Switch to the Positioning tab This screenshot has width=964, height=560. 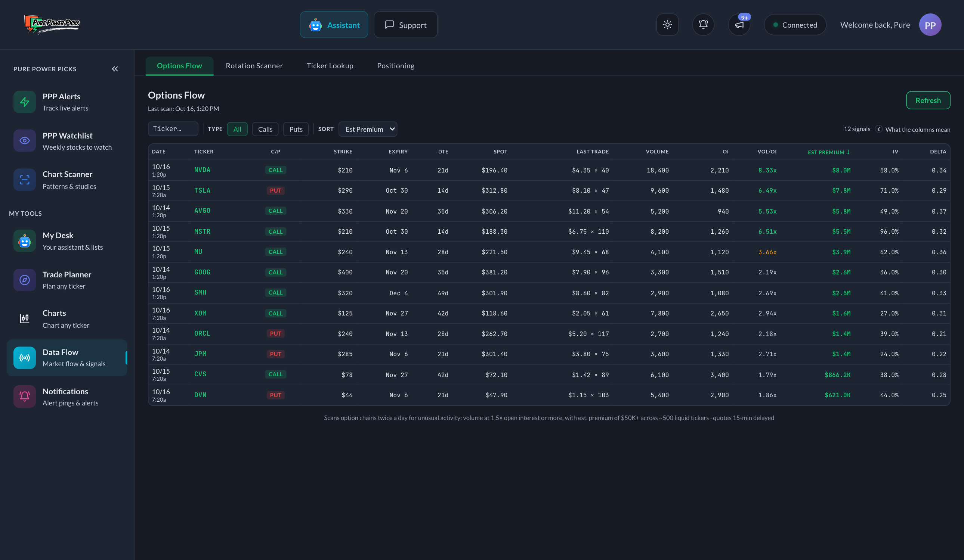(396, 66)
